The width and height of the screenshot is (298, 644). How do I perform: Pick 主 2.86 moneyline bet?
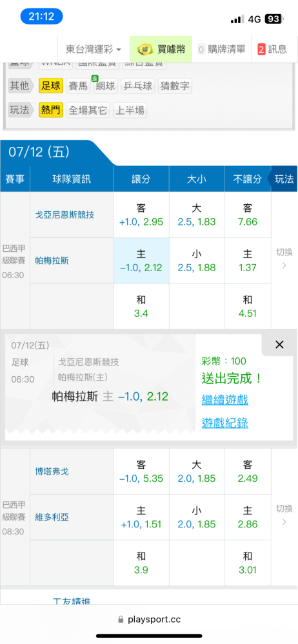tap(248, 518)
